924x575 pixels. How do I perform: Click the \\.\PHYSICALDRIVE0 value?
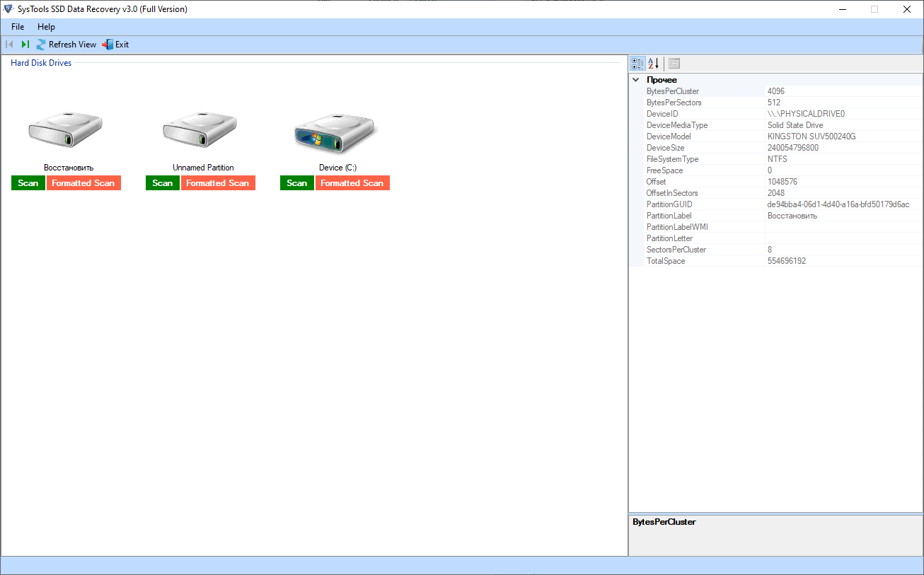(806, 114)
